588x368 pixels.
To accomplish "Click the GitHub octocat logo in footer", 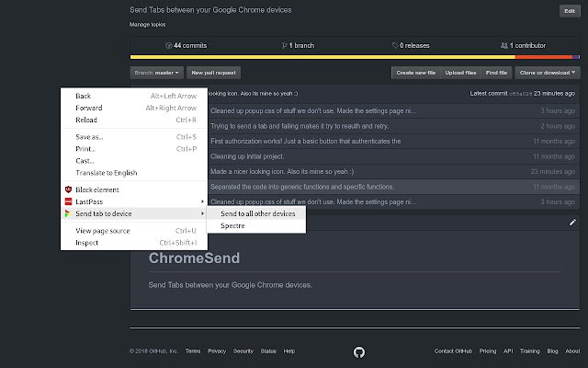I will pos(359,351).
